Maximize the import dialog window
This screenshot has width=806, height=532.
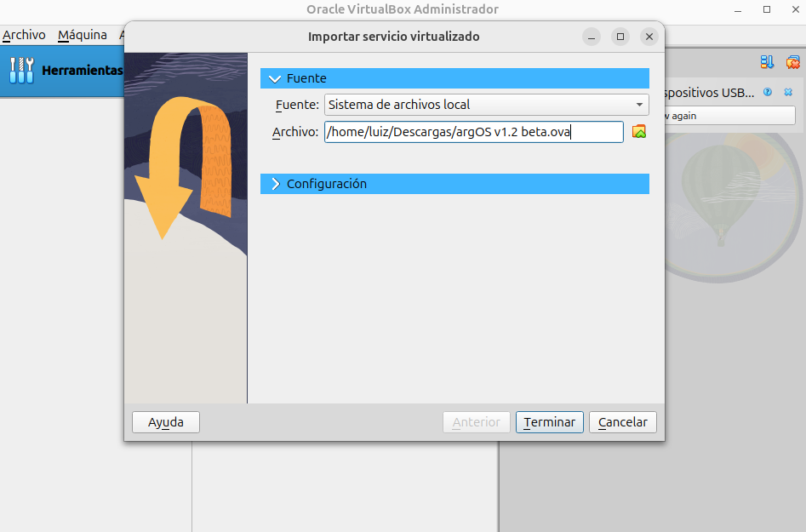pyautogui.click(x=620, y=37)
